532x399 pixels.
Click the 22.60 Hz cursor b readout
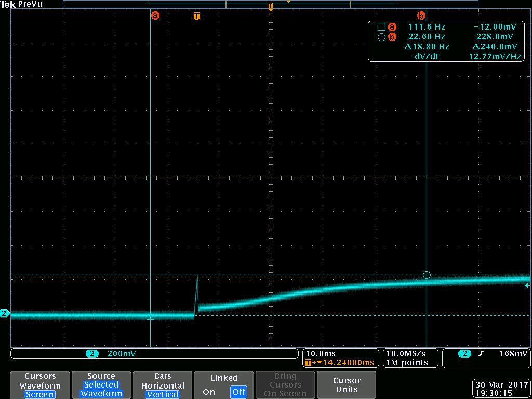click(x=427, y=37)
